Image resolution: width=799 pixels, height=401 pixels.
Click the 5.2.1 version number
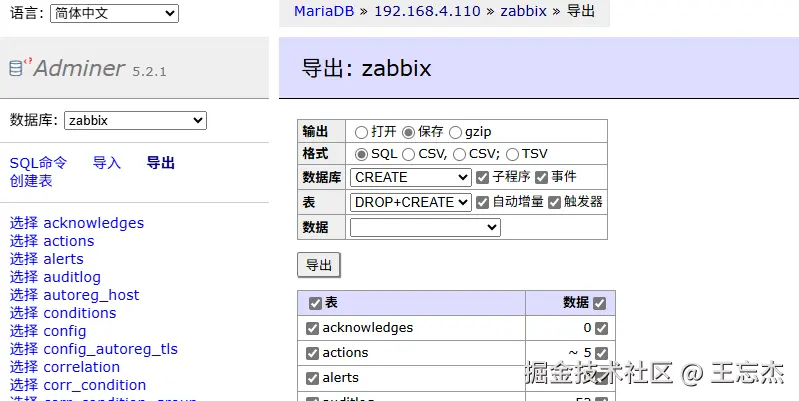(149, 71)
